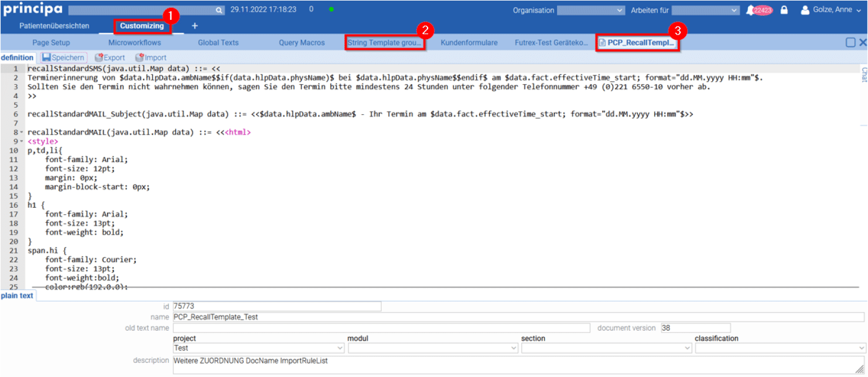Image resolution: width=868 pixels, height=377 pixels.
Task: Click the document icon on PCP_RecallTempl tab
Action: (602, 42)
